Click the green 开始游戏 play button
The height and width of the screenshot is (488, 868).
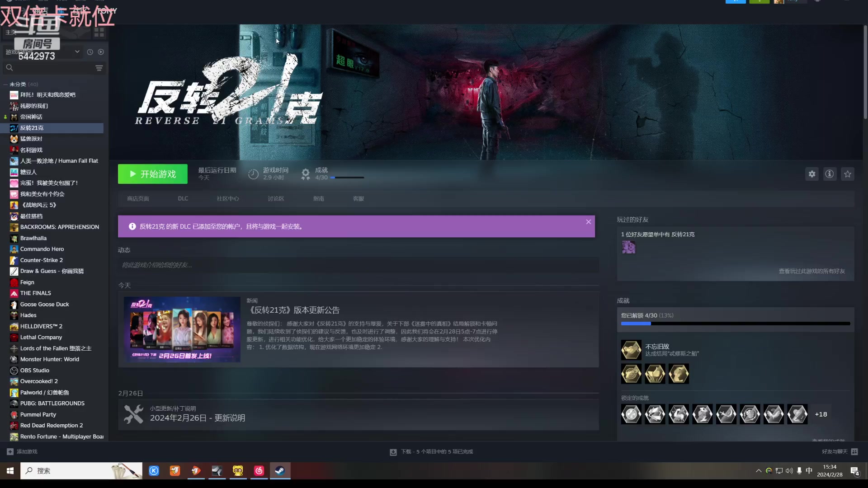coord(153,174)
